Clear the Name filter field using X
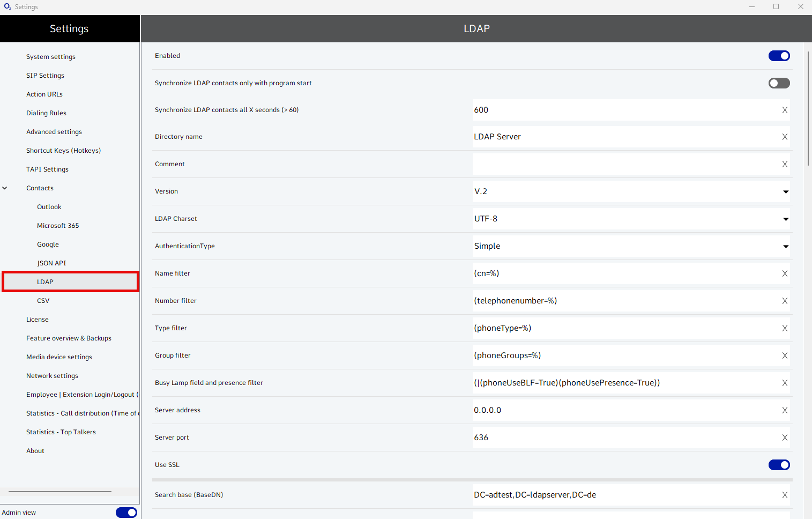812x519 pixels. (785, 273)
